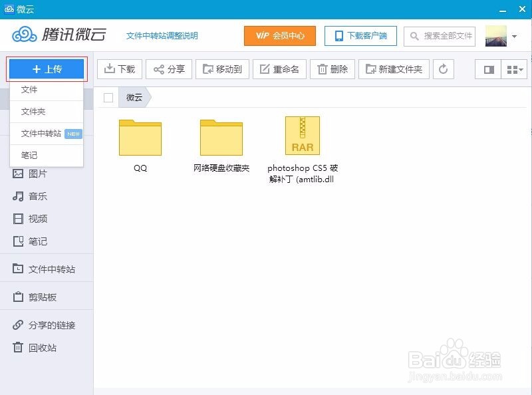Open 回收站 recycle bin in sidebar

[35, 348]
